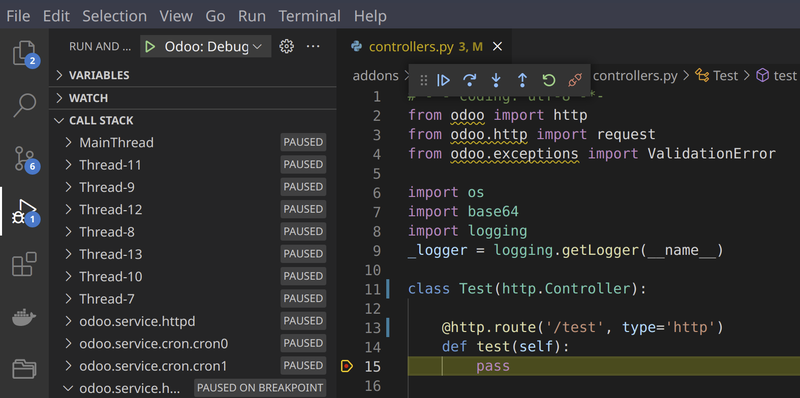The image size is (800, 398).
Task: Click Disconnect in the debug toolbar
Action: click(x=575, y=80)
